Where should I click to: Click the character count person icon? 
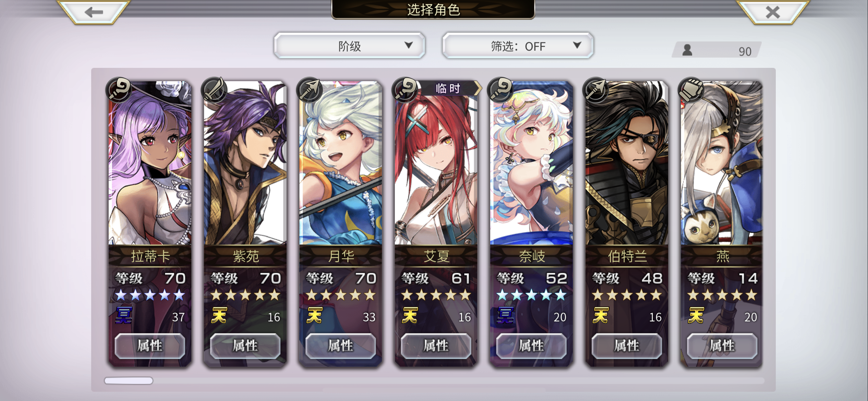coord(687,50)
